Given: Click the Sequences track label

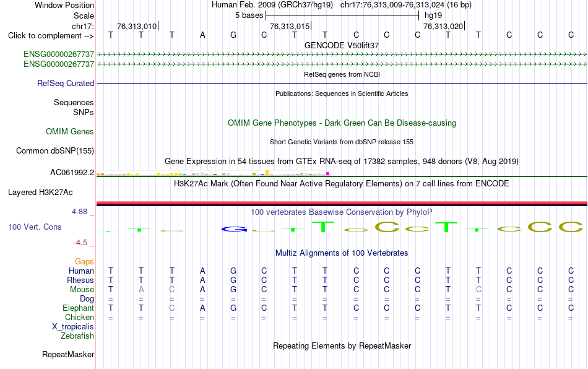Looking at the screenshot, I should [x=74, y=102].
